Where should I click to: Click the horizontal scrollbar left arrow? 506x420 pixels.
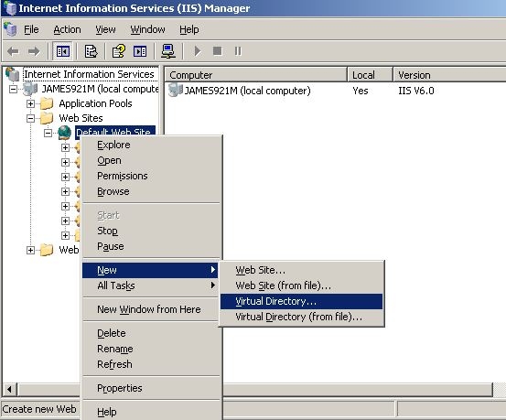[9, 389]
